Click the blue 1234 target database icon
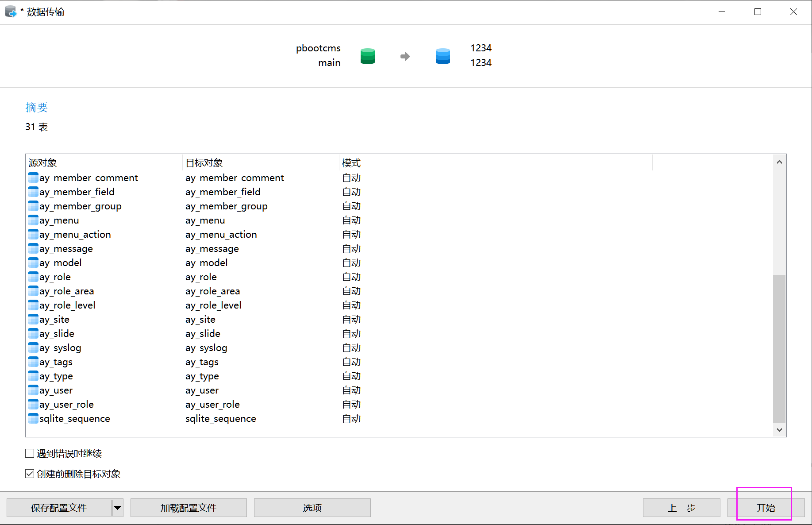 [443, 56]
